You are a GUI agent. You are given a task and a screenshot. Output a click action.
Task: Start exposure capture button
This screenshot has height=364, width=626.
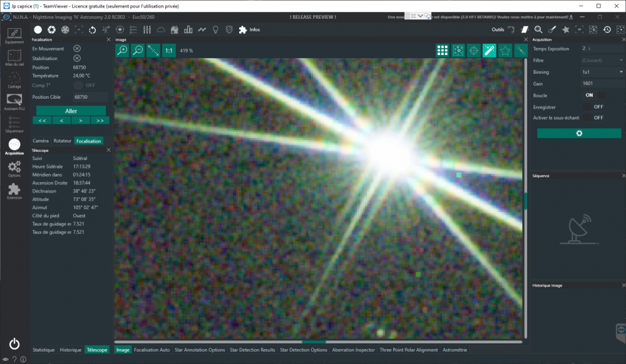point(579,133)
